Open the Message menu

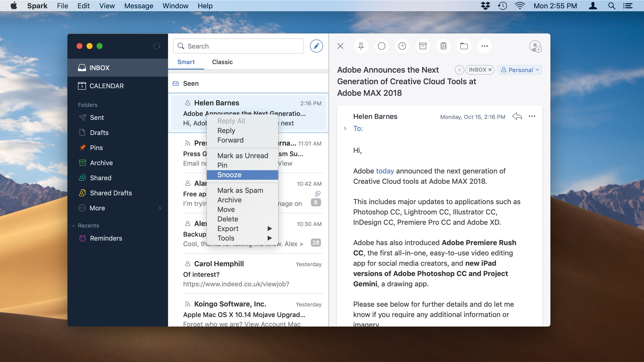coord(139,6)
